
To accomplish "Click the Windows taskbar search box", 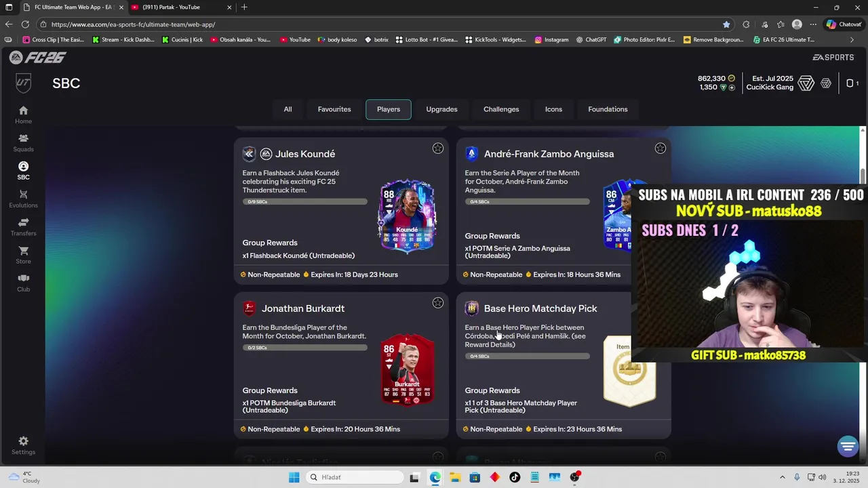I will [x=353, y=477].
